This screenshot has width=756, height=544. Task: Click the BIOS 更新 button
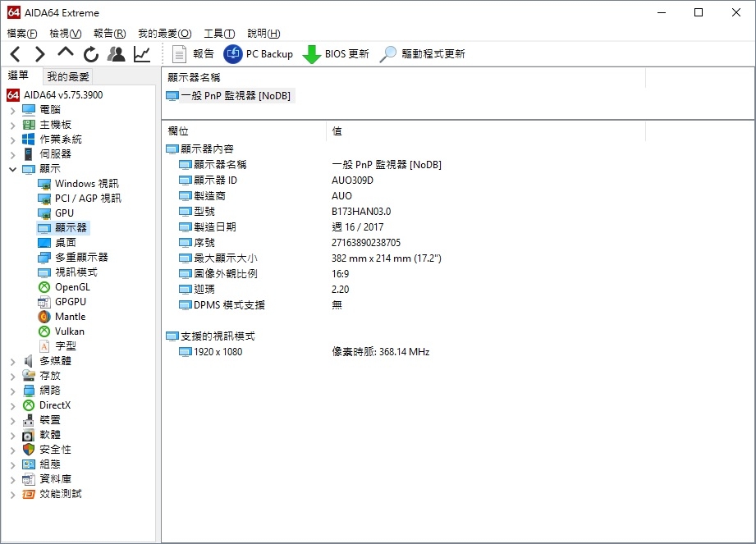click(x=336, y=54)
